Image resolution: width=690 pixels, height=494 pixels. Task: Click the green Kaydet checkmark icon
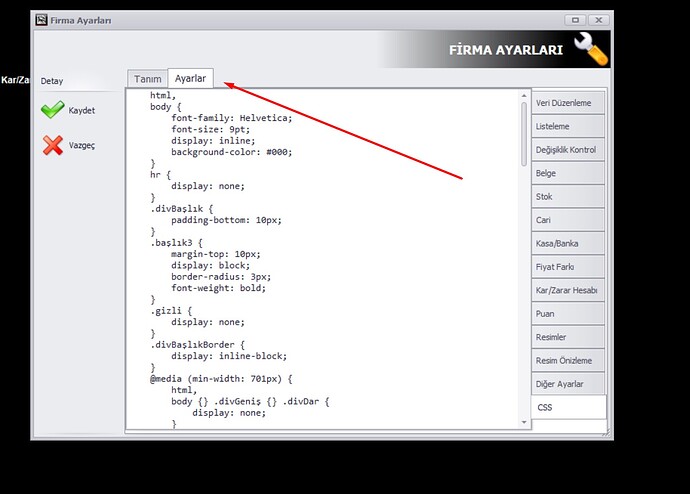pyautogui.click(x=52, y=110)
